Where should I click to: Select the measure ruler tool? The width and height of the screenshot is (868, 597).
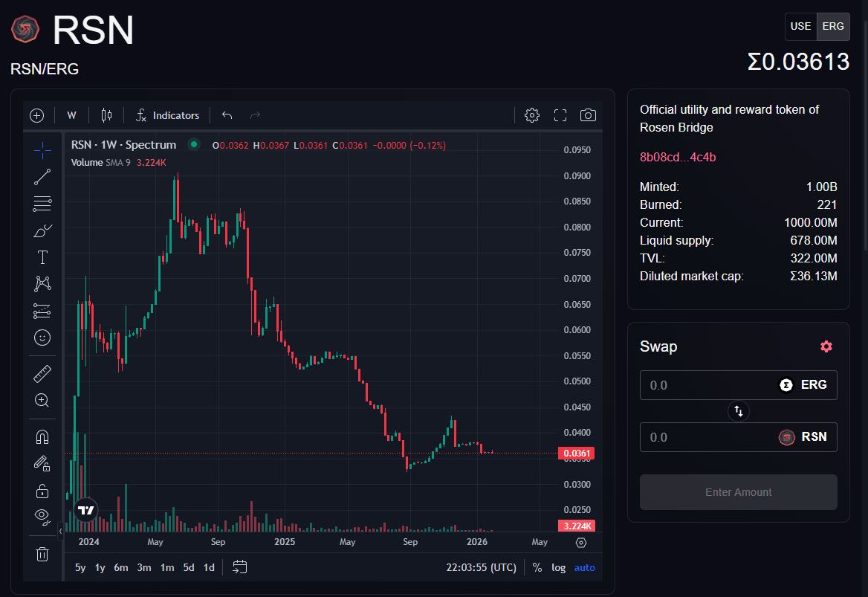(42, 373)
